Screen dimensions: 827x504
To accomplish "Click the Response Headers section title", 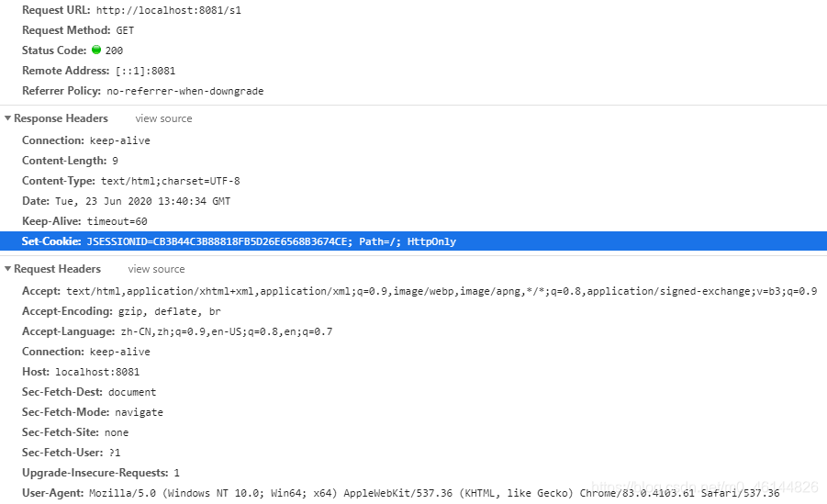I will pyautogui.click(x=61, y=118).
